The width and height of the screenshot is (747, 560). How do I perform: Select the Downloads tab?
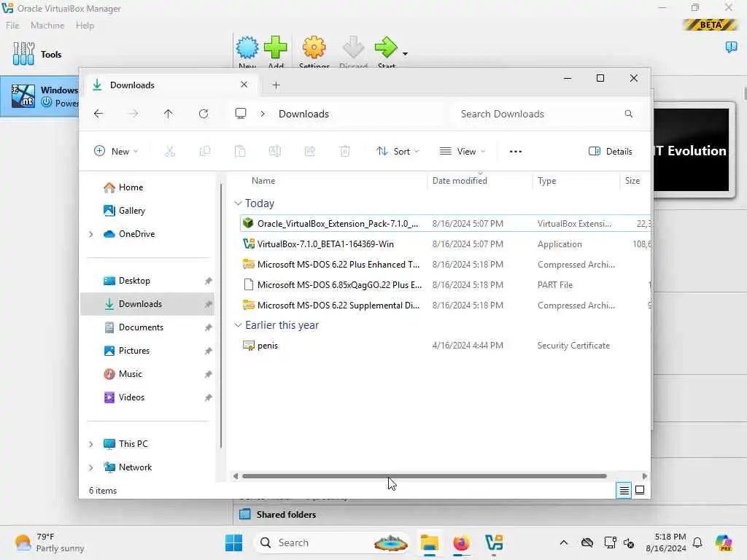pos(171,85)
